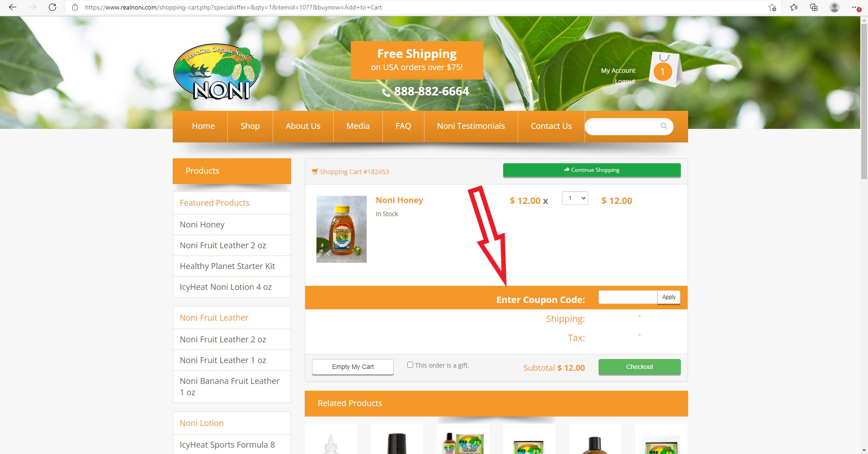Check 'This order is a gift' box
868x454 pixels.
(x=410, y=364)
